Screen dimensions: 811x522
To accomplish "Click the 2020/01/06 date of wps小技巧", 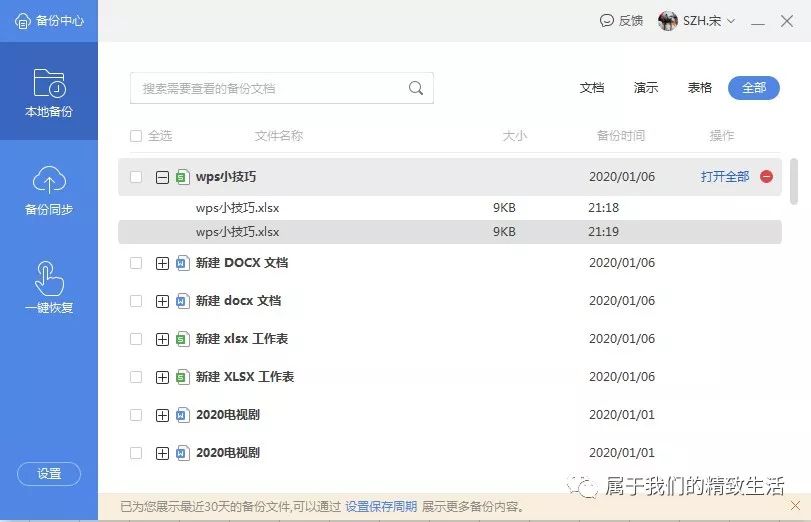I will tap(622, 177).
